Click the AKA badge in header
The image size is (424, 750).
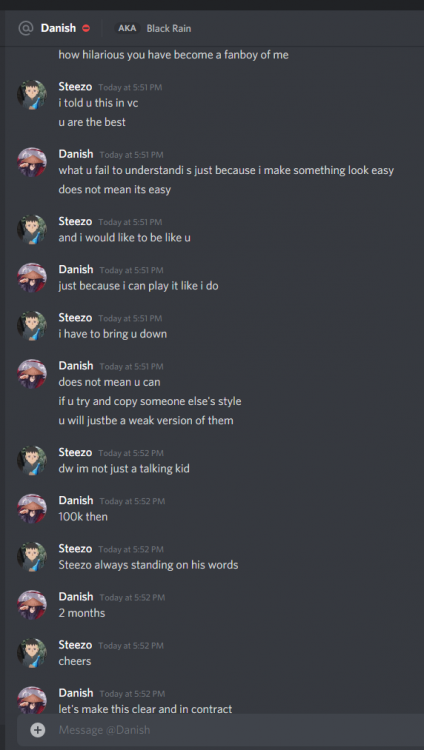(127, 28)
